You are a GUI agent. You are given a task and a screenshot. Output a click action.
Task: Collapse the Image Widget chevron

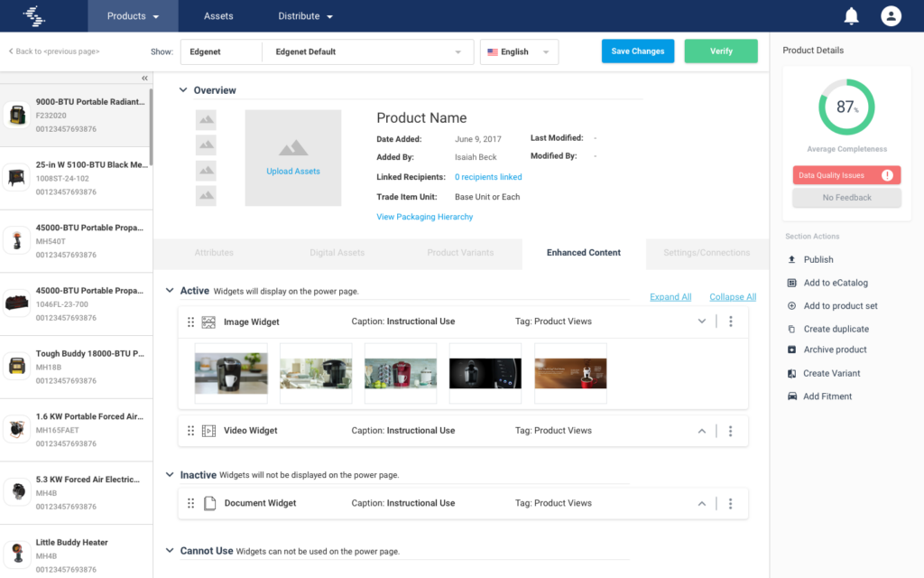coord(701,322)
